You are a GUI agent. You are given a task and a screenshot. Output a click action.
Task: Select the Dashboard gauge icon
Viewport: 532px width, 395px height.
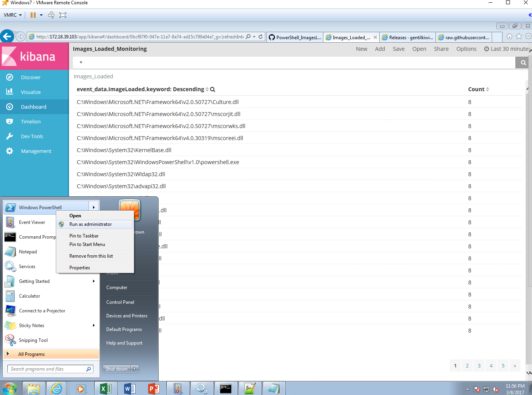coord(10,107)
